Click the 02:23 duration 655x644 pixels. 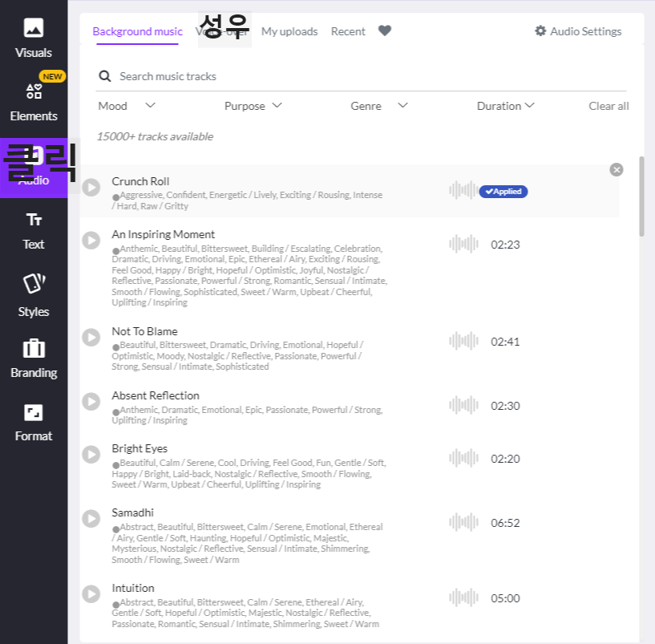coord(505,245)
